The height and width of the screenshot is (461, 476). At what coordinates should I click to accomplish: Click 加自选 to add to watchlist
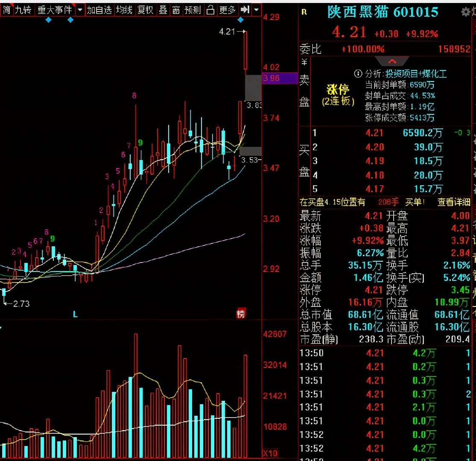[x=99, y=10]
